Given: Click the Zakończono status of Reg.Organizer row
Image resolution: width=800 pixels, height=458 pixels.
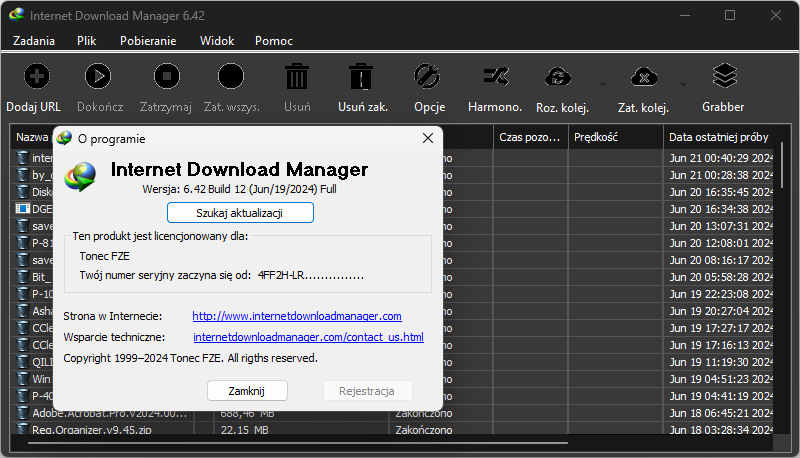Looking at the screenshot, I should (423, 430).
